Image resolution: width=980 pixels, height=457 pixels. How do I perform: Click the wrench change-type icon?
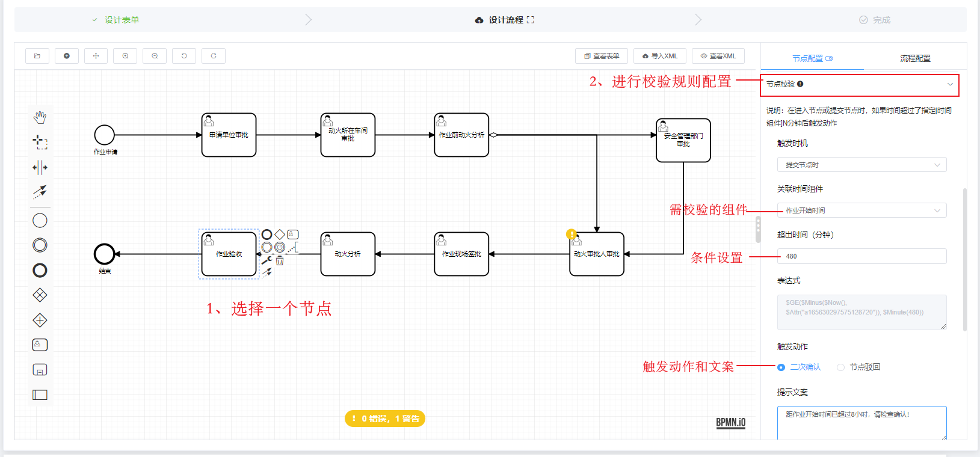(x=267, y=260)
